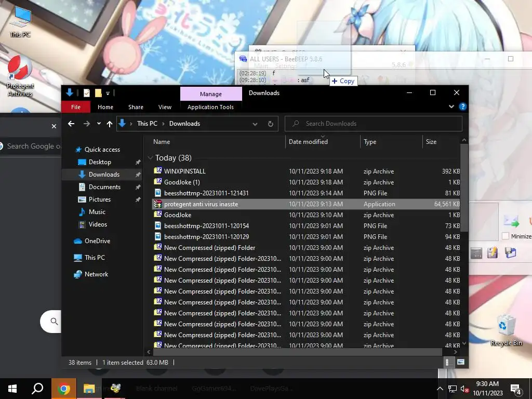This screenshot has width=532, height=399.
Task: Click pin icon beside Pictures
Action: [138, 199]
